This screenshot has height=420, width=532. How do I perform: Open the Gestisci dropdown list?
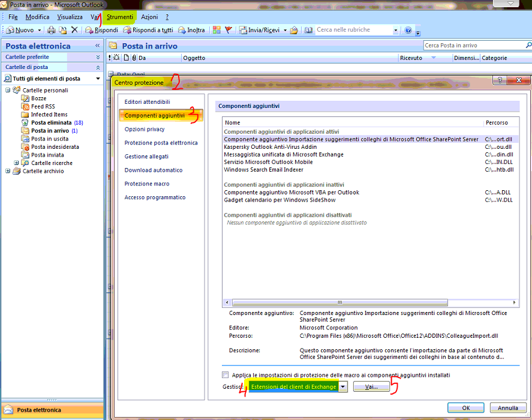pos(343,387)
